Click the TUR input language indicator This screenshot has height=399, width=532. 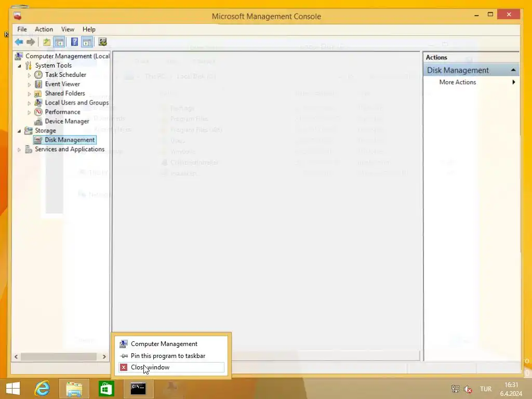point(486,389)
